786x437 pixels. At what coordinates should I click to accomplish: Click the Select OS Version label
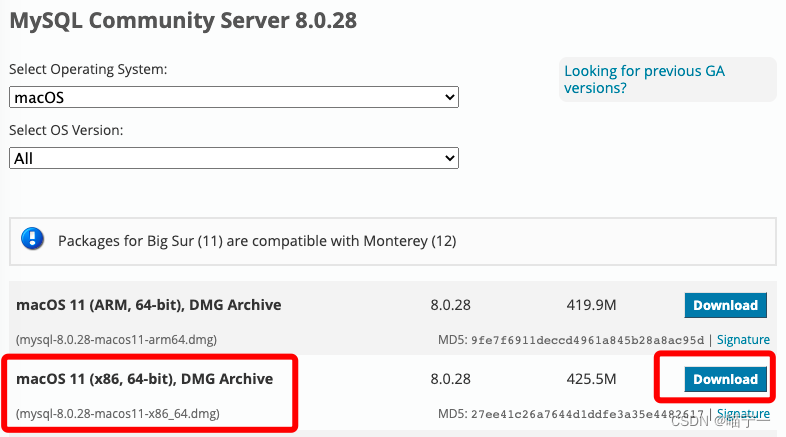click(66, 130)
